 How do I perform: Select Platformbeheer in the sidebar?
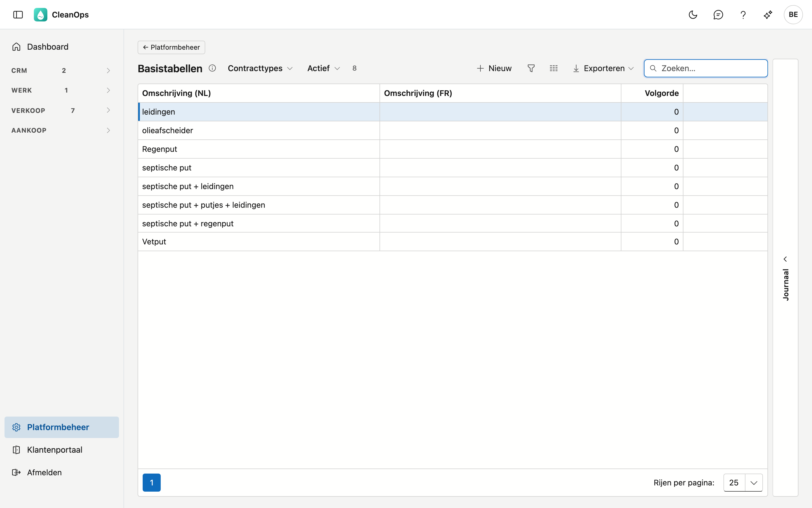pyautogui.click(x=62, y=427)
